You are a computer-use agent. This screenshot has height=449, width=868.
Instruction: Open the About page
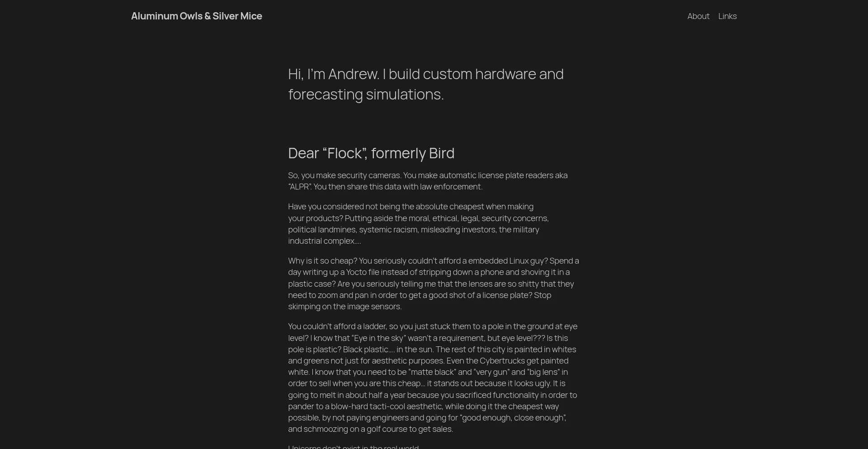(x=698, y=16)
